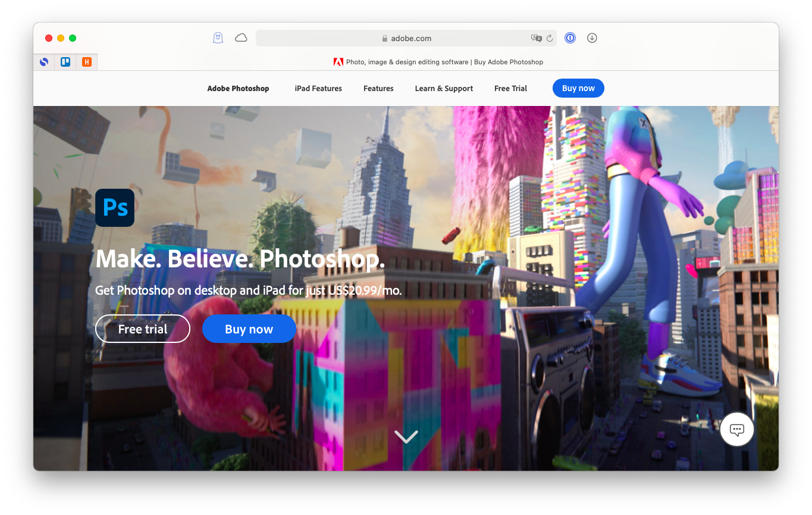
Task: Click the Adobe logo favicon in the tab title
Action: pos(338,62)
